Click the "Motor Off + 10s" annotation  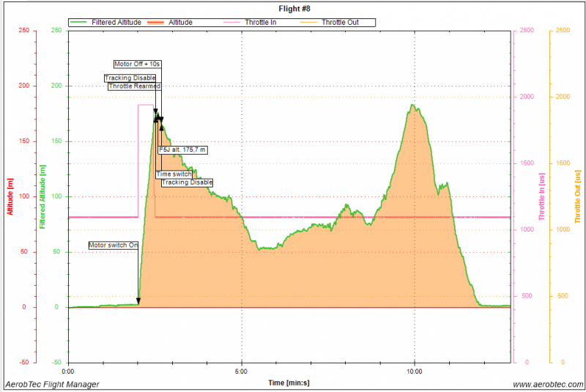coord(137,64)
